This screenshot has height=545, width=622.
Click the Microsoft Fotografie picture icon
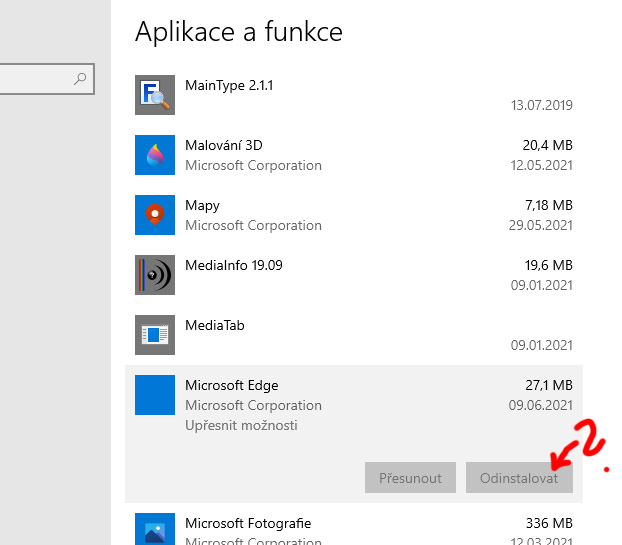(x=155, y=528)
